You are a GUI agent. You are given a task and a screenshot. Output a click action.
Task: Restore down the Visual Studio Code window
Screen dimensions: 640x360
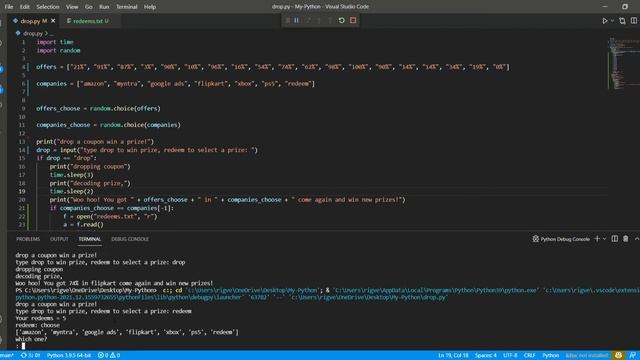[625, 7]
